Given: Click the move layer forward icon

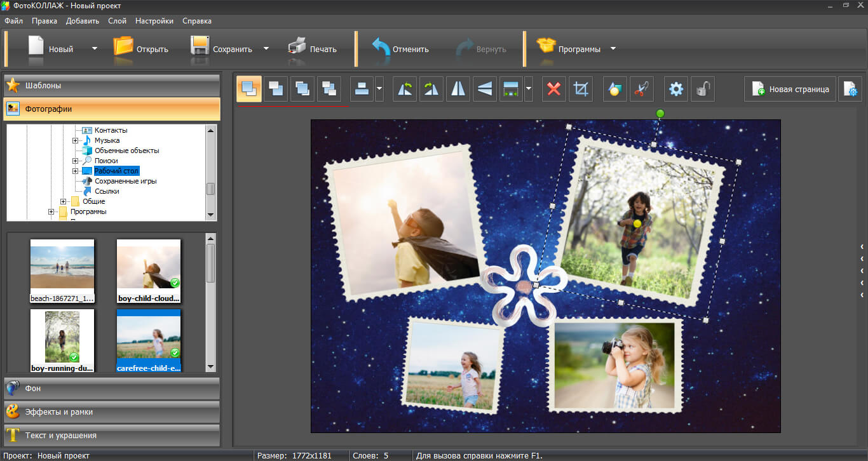Looking at the screenshot, I should pos(302,89).
